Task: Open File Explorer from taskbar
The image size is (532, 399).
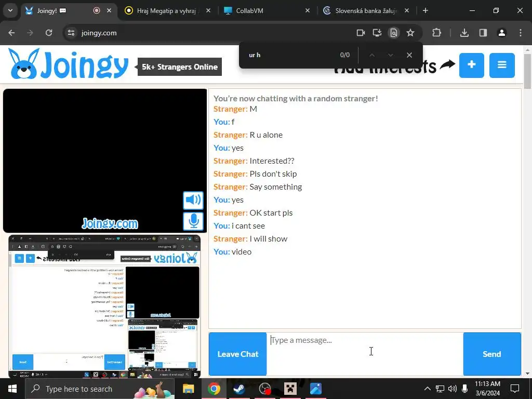Action: click(188, 389)
